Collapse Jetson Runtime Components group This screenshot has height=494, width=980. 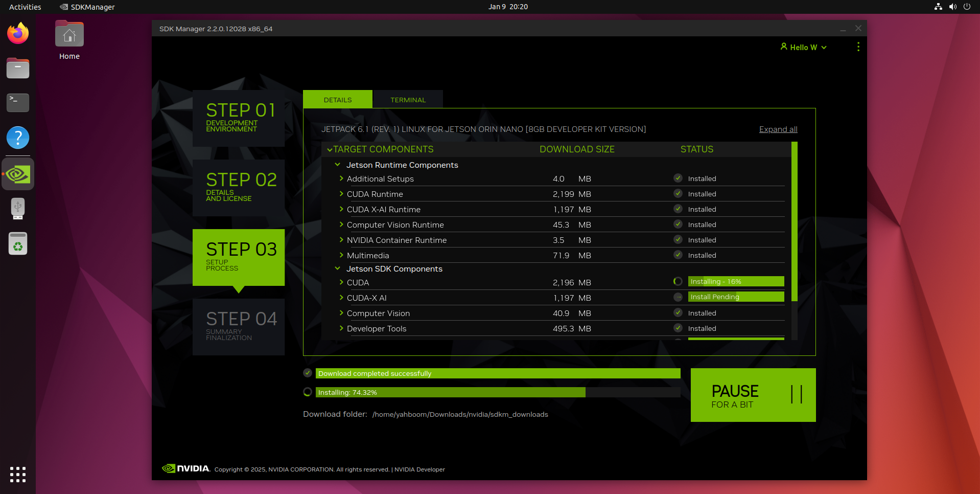point(337,165)
